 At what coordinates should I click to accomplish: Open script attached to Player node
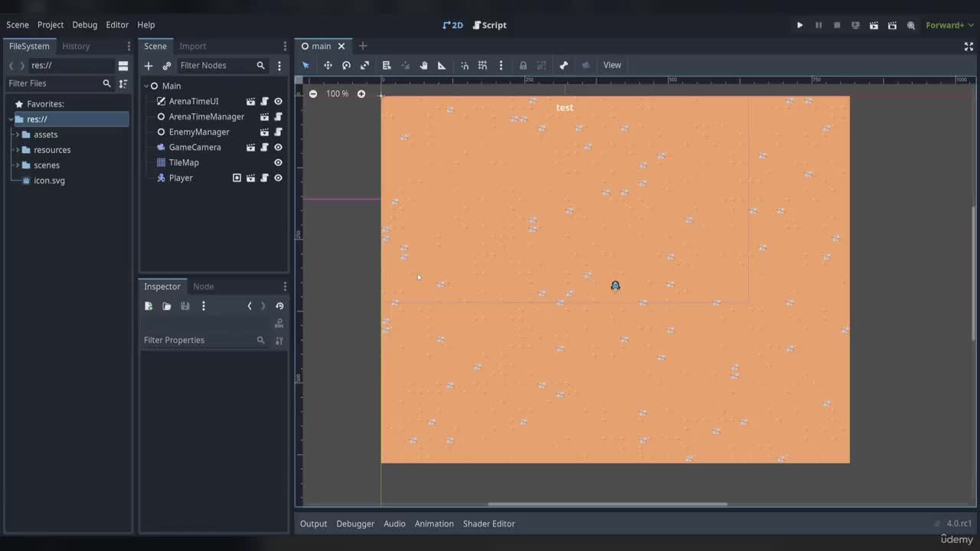(264, 178)
